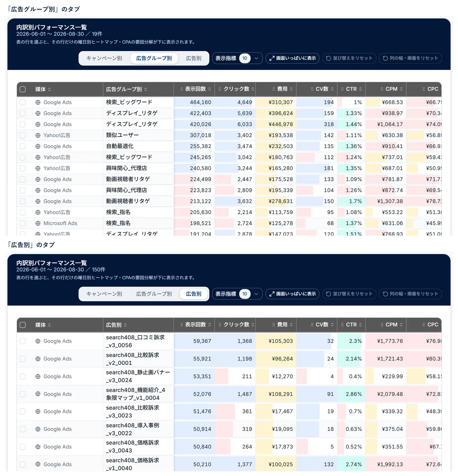Click the globe icon in the search408_機能紹介 row
458x476 pixels.
38,394
